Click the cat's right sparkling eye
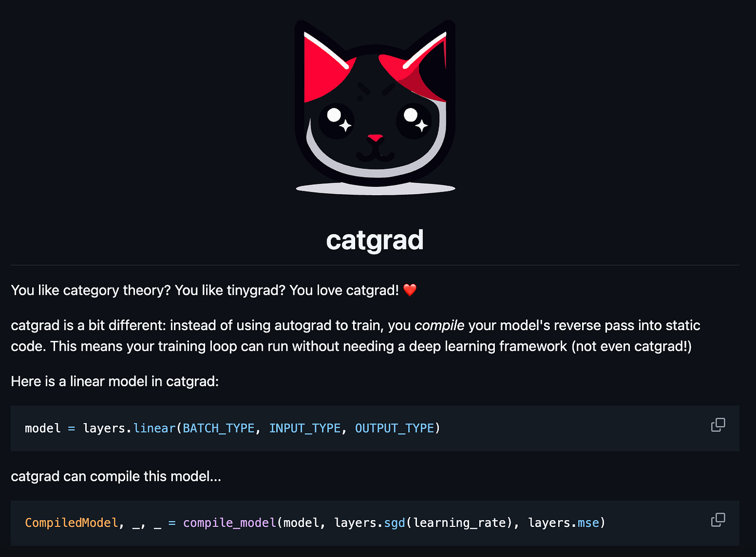Screen dimensions: 756x557 click(414, 120)
